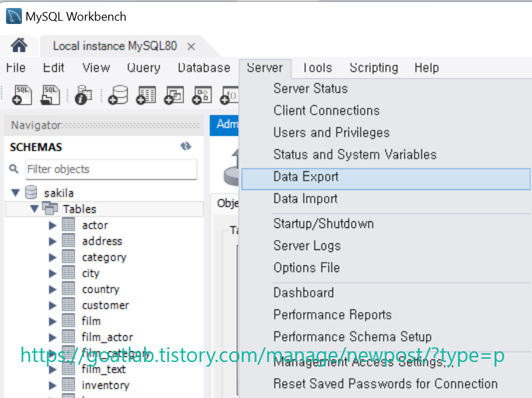Click the film_actor table icon
532x398 pixels.
[x=68, y=336]
